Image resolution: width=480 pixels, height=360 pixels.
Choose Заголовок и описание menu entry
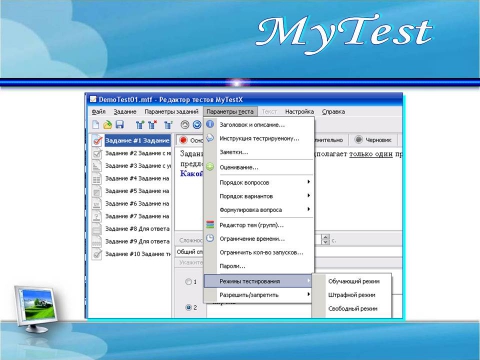tap(259, 125)
